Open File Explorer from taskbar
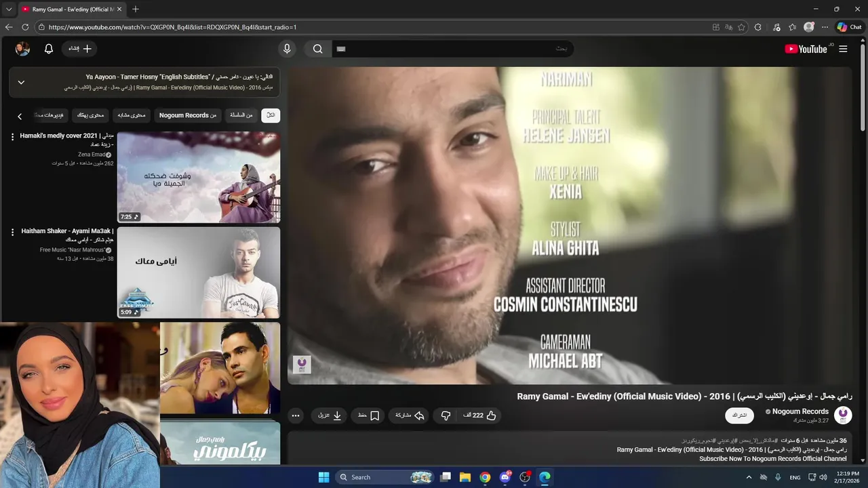 click(x=465, y=477)
